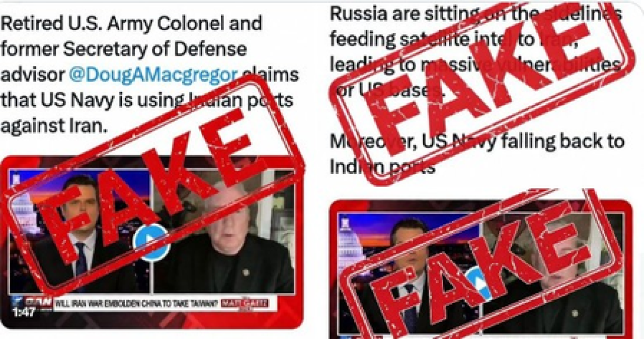Open the @DougAMacgregor profile mention
This screenshot has height=339, width=644.
(x=152, y=75)
